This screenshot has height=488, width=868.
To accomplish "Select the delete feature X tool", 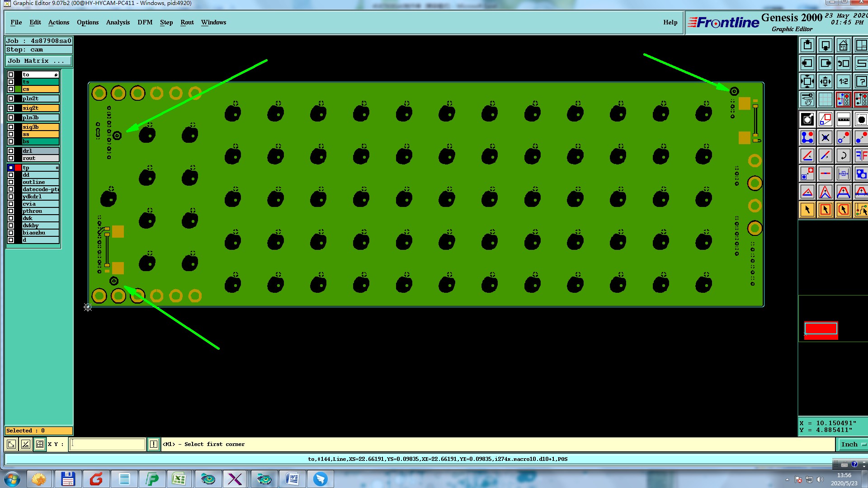I will [825, 137].
